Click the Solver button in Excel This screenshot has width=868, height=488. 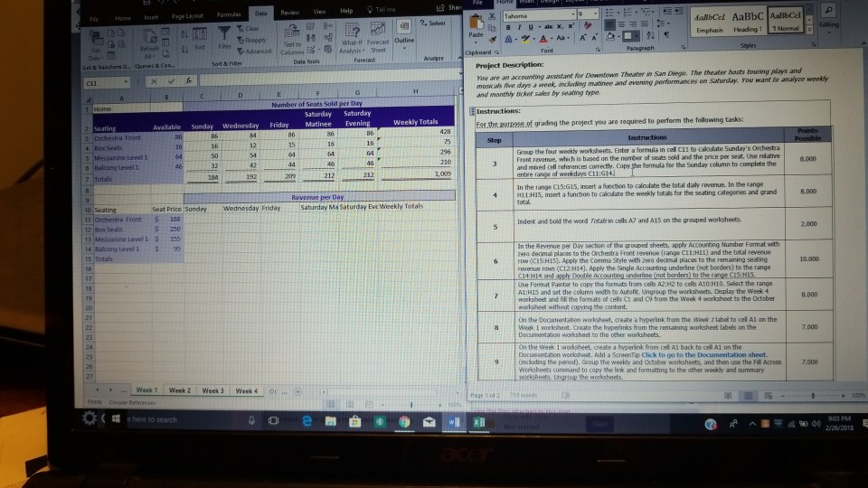(432, 23)
